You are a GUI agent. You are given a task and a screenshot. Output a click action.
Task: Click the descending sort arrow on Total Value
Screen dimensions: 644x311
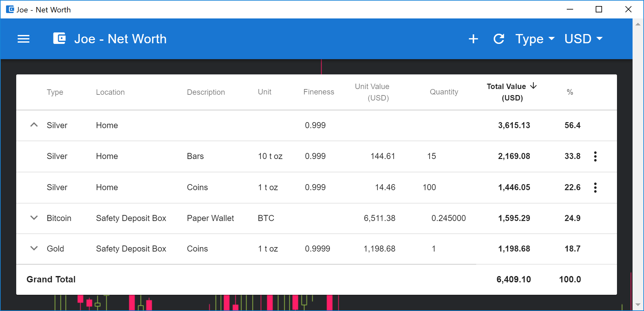[x=533, y=86]
